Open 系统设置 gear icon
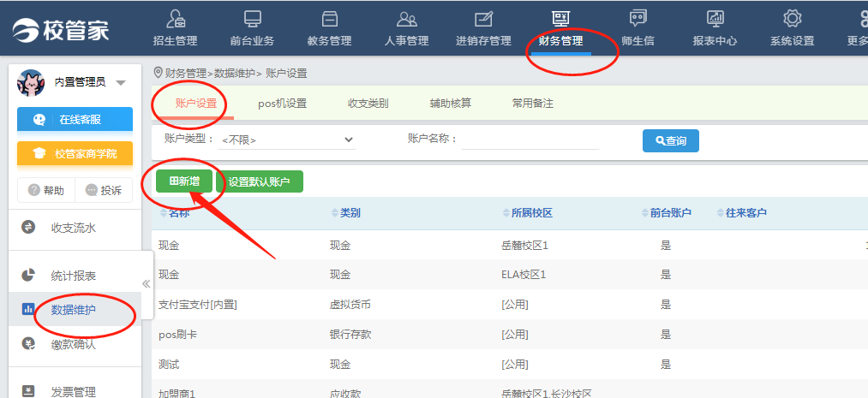 click(792, 19)
